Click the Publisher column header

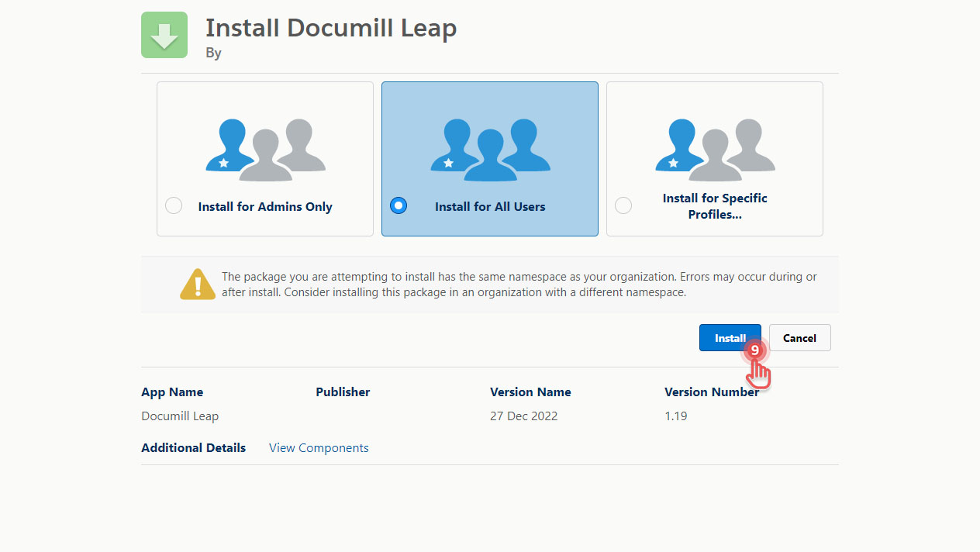343,392
